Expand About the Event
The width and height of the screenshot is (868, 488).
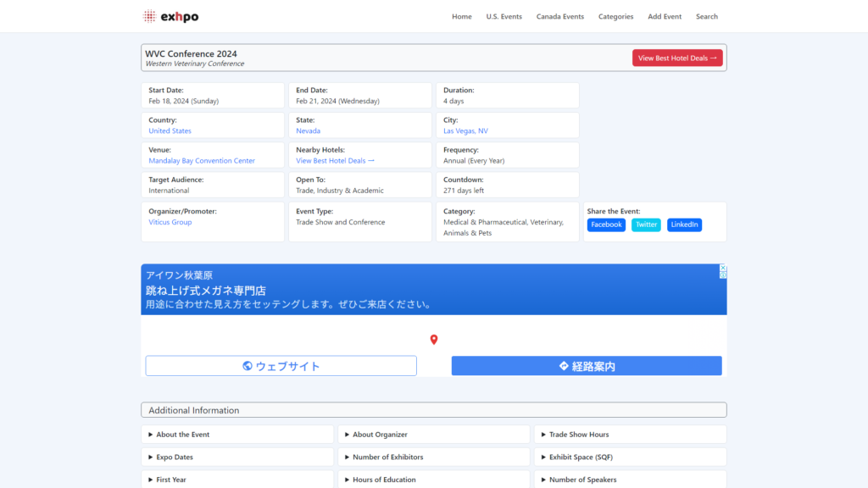pyautogui.click(x=237, y=435)
